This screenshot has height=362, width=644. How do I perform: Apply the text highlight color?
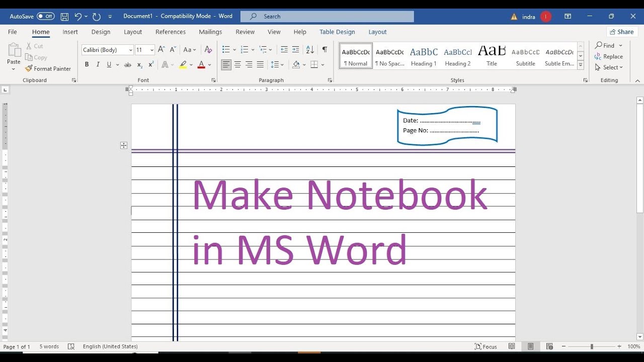coord(183,65)
